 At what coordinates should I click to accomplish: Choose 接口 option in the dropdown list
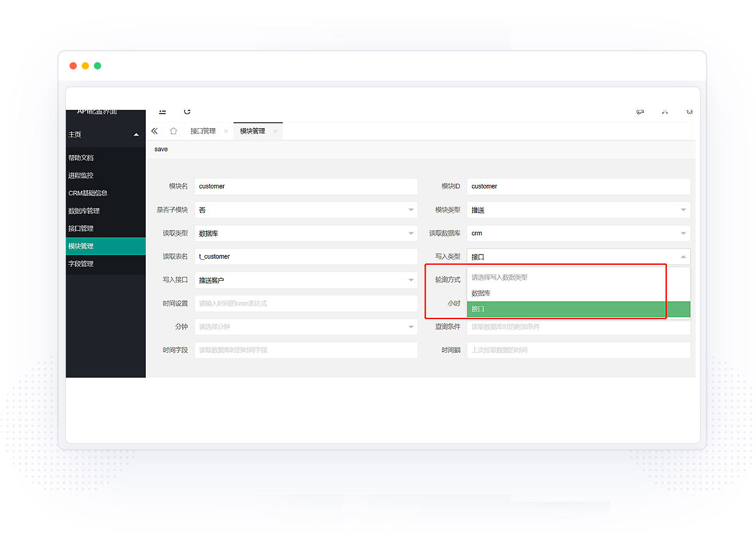pos(579,309)
